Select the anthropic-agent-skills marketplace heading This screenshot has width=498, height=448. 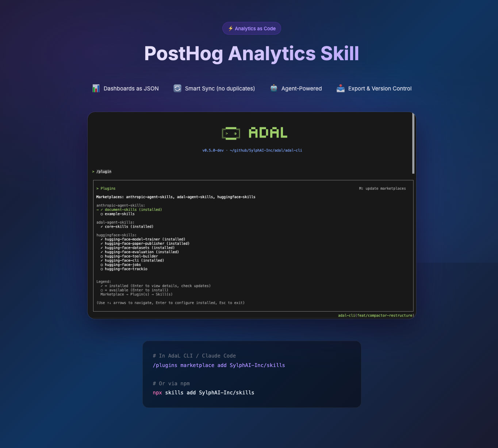click(x=120, y=205)
